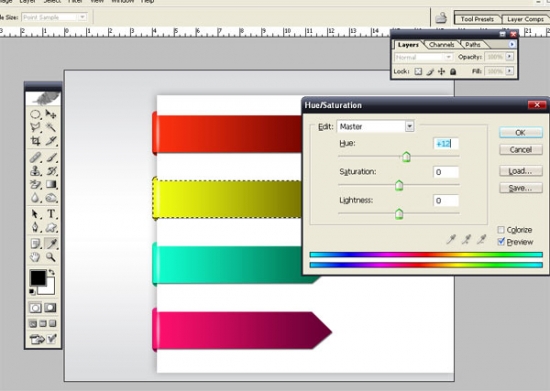Select the Eyedropper tool in toolbox
Screen dimensions: 550x391
[x=51, y=243]
